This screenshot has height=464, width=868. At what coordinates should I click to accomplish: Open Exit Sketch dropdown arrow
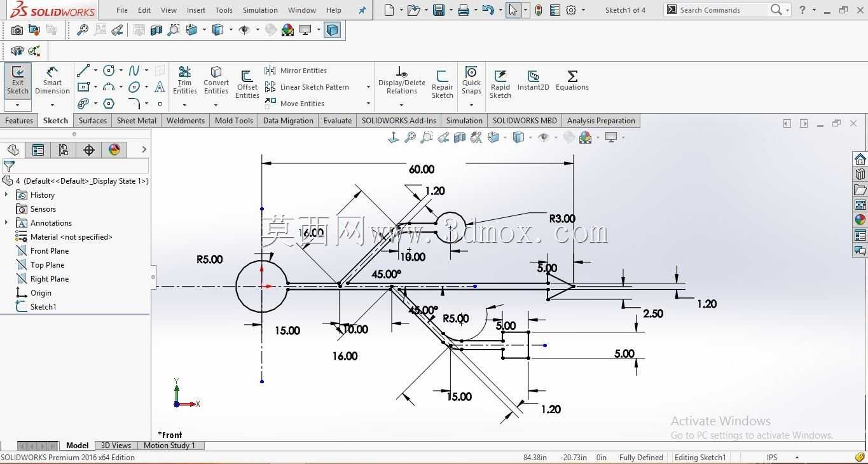[18, 105]
